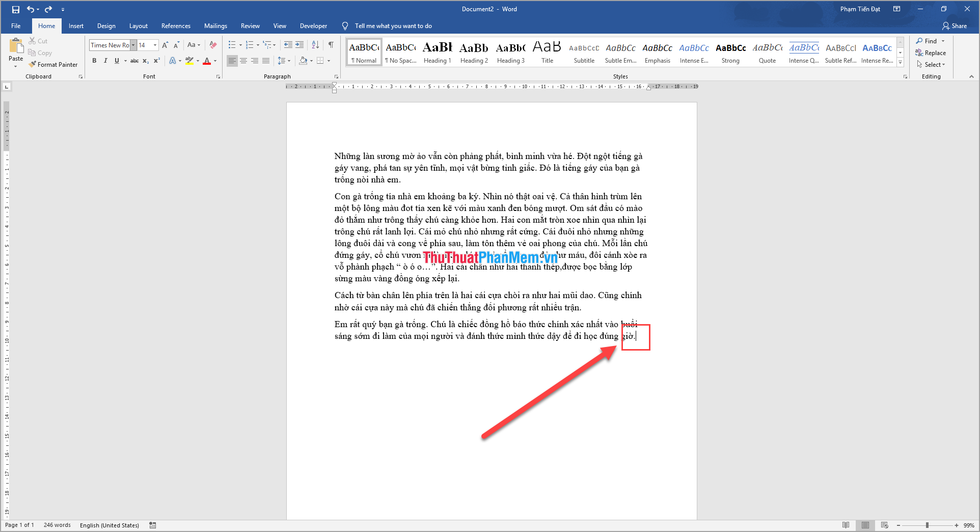Viewport: 980px width, 532px height.
Task: Switch to the Mailings tab
Action: 215,26
